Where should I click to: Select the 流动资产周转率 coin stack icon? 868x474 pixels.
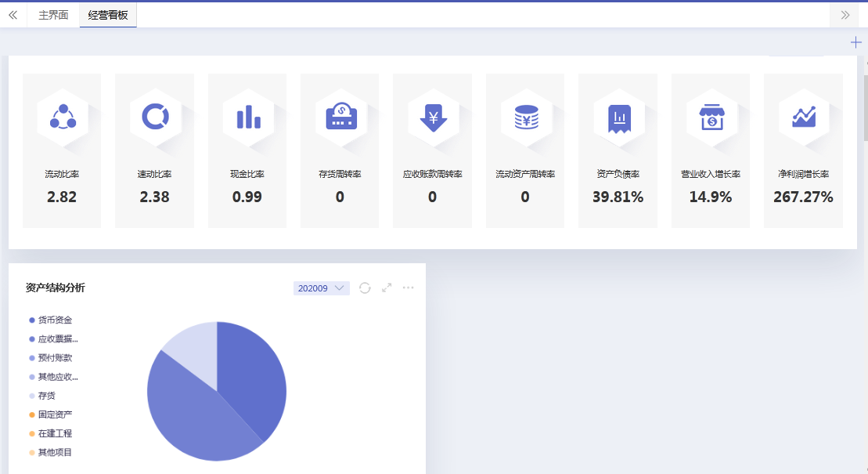click(525, 118)
